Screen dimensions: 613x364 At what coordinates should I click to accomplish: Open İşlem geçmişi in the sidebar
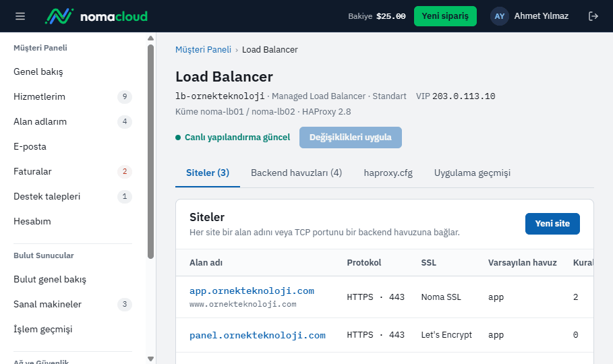pos(73,329)
